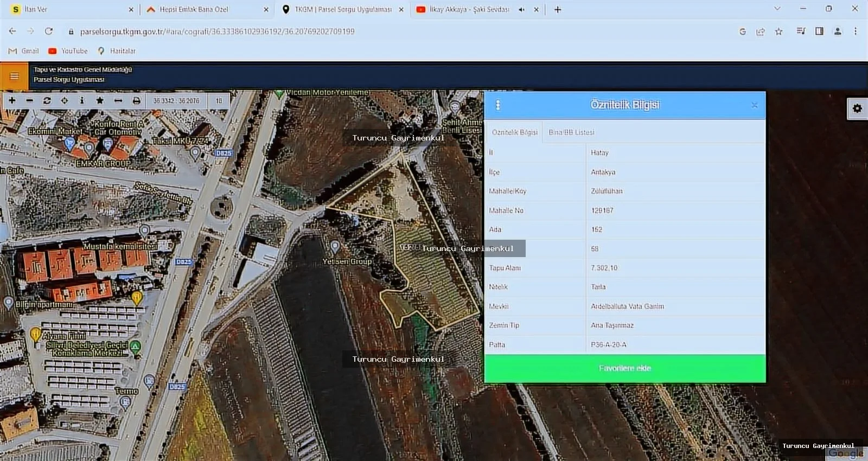The image size is (868, 461).
Task: Select the Pafta value P36-A-20-A
Action: (609, 344)
